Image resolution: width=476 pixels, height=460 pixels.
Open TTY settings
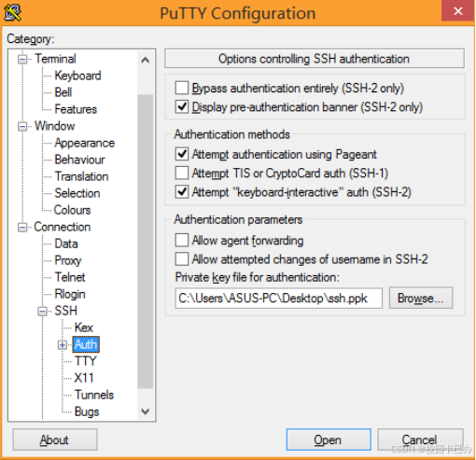[x=86, y=361]
